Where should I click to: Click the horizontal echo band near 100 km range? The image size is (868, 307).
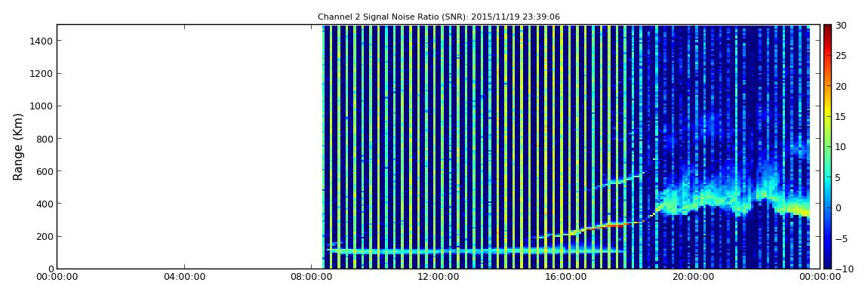(x=476, y=250)
